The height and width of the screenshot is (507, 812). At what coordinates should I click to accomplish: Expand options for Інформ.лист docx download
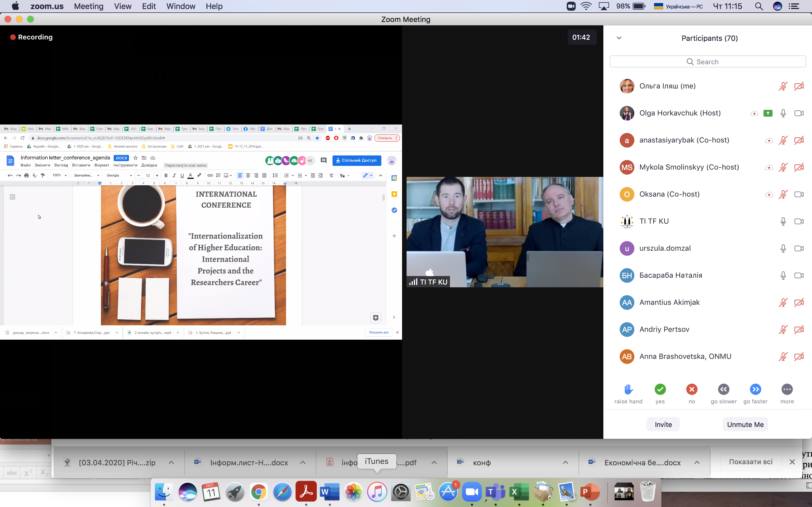(x=303, y=462)
